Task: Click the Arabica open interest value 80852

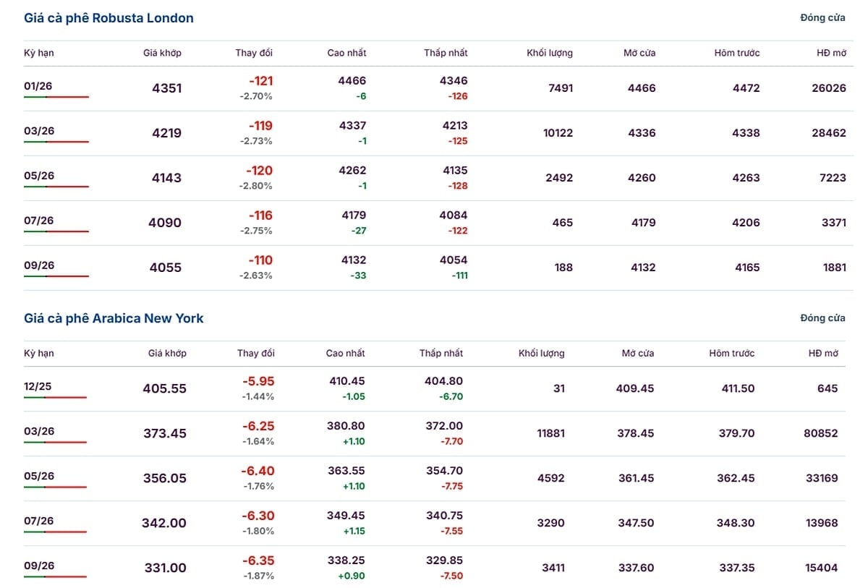Action: pos(821,433)
